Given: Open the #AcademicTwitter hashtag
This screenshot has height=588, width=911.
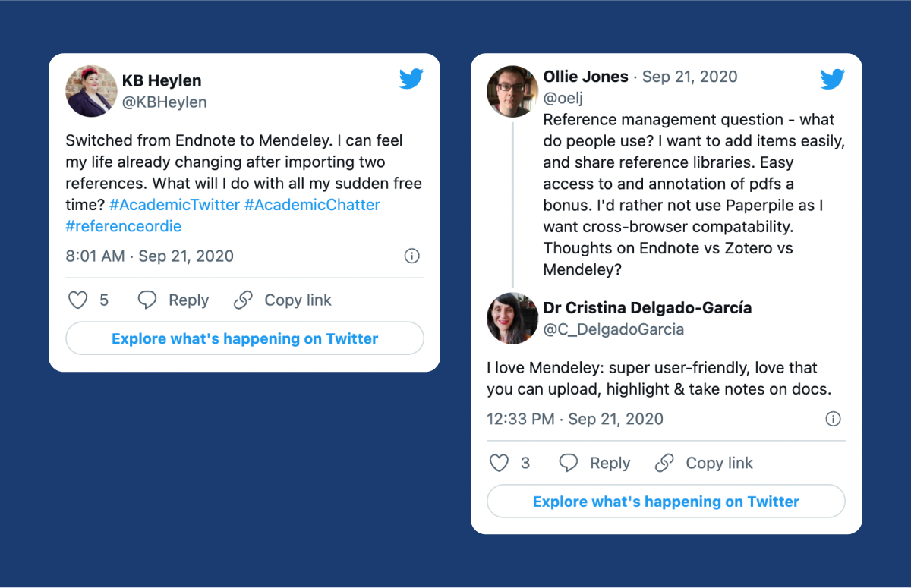Looking at the screenshot, I should click(x=175, y=205).
